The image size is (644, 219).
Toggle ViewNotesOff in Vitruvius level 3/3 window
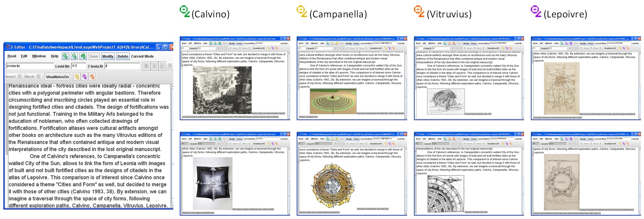tap(493, 143)
